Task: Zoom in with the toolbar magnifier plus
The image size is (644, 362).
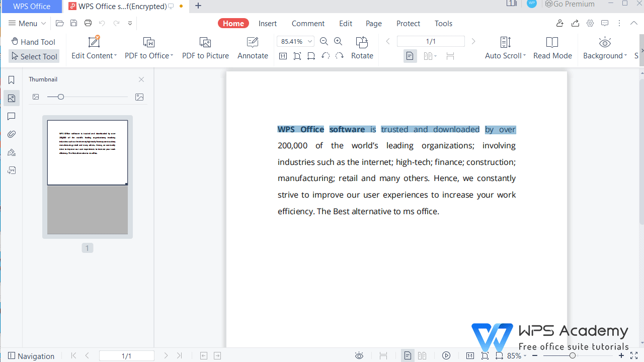Action: (x=338, y=41)
